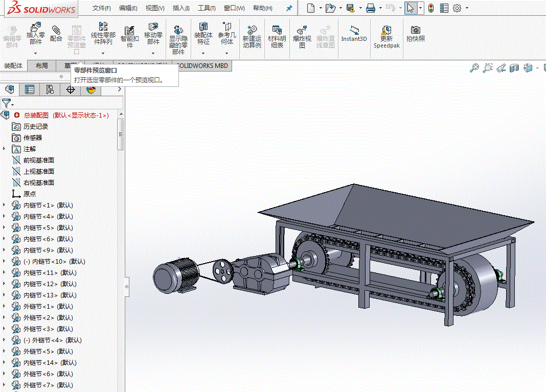Toggle Instant3D mode

click(x=354, y=31)
